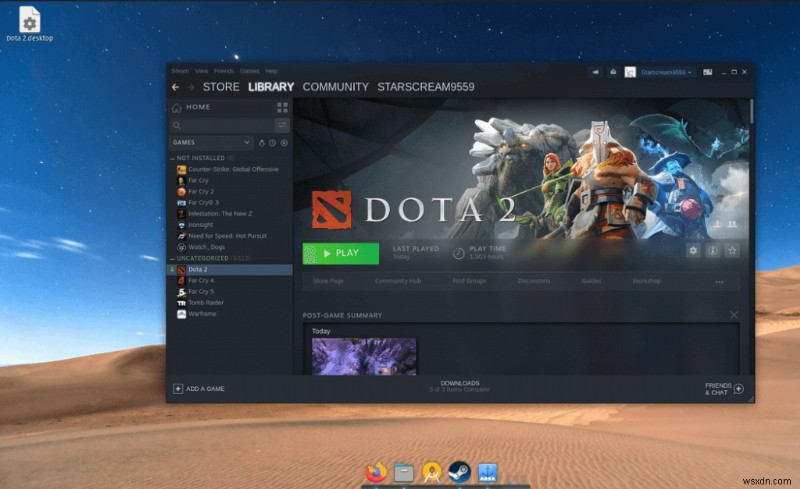The image size is (800, 489).
Task: Open Dota 2.desktop file on desktop
Action: coord(30,24)
